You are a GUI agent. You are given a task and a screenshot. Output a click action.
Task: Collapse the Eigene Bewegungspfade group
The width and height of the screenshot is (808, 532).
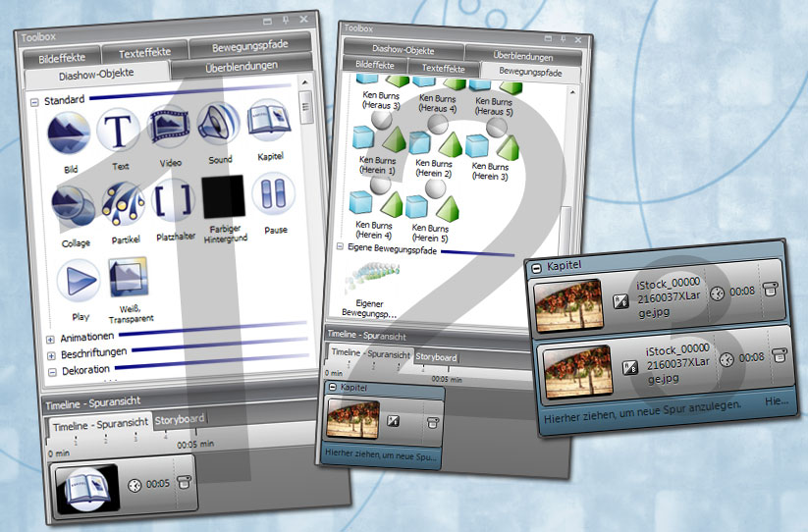coord(340,246)
